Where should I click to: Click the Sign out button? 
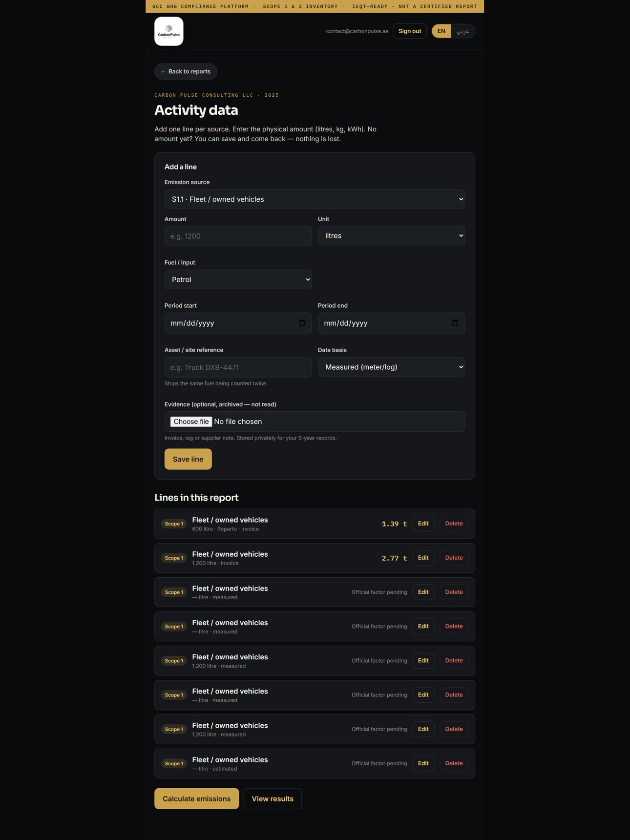coord(410,31)
